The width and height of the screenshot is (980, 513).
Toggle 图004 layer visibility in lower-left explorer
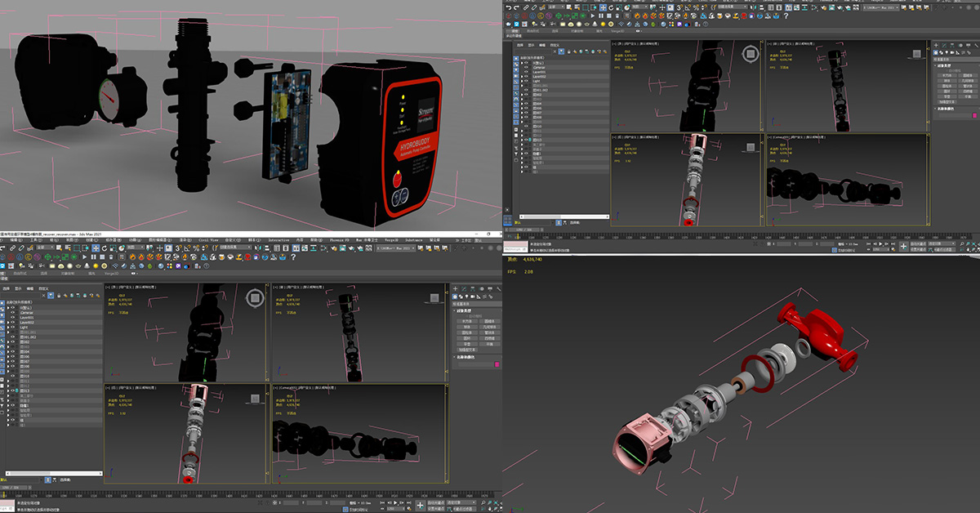click(13, 351)
